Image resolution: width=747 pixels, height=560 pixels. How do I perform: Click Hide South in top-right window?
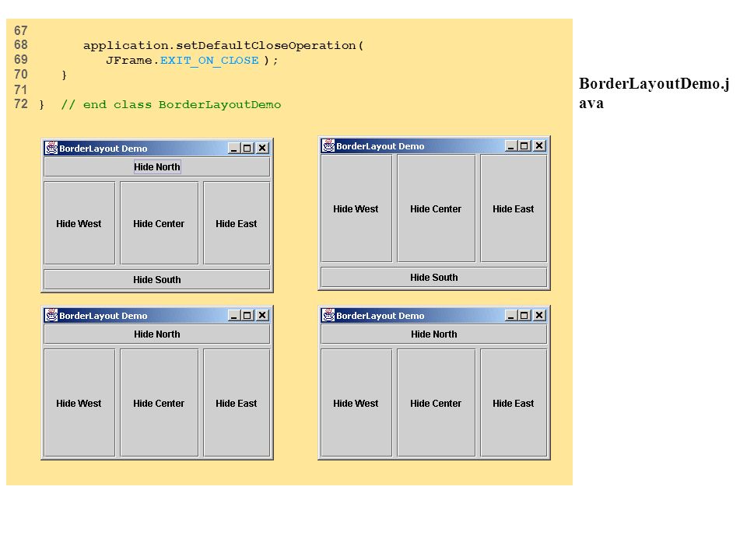point(434,277)
